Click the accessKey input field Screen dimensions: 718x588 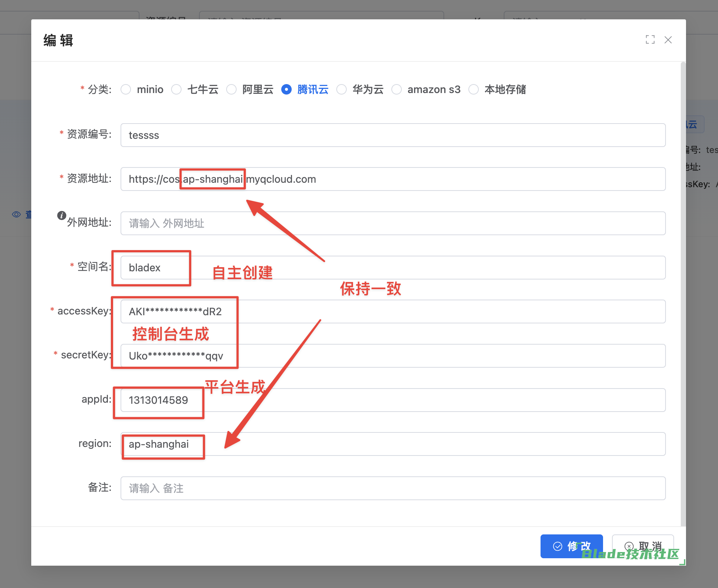(x=393, y=311)
